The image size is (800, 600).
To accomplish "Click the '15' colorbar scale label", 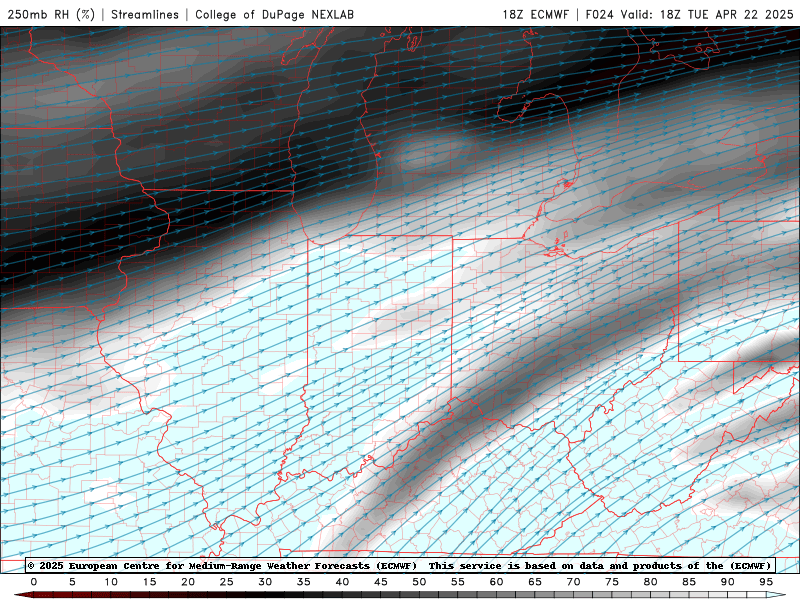I will coord(149,582).
